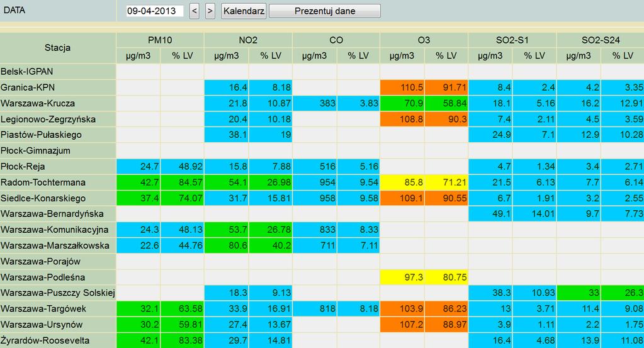Select PM10 value 30.2 for Warszawa-Ursynów

(x=138, y=325)
